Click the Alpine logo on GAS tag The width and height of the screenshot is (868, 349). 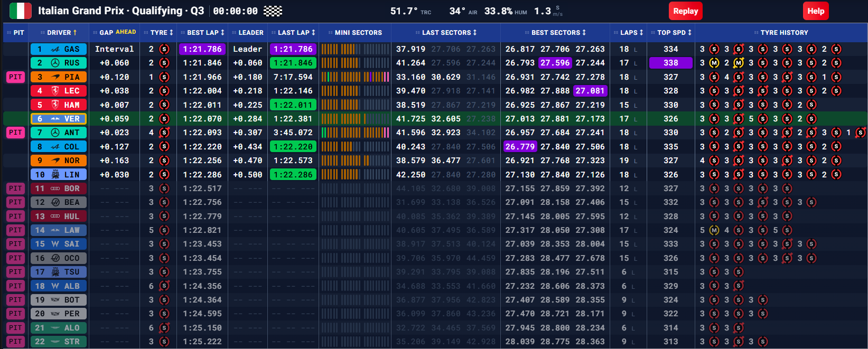coord(55,49)
